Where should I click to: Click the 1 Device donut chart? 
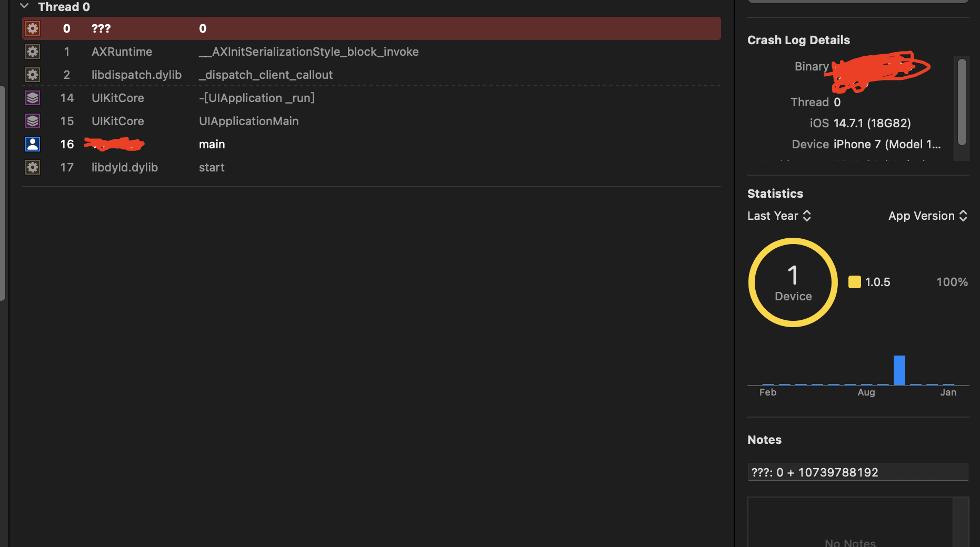[x=793, y=282]
